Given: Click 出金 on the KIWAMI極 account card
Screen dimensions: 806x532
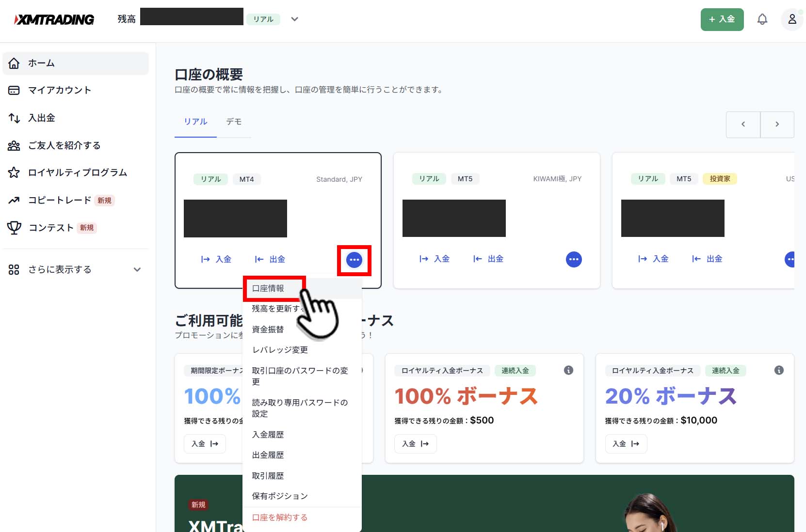Looking at the screenshot, I should coord(488,259).
